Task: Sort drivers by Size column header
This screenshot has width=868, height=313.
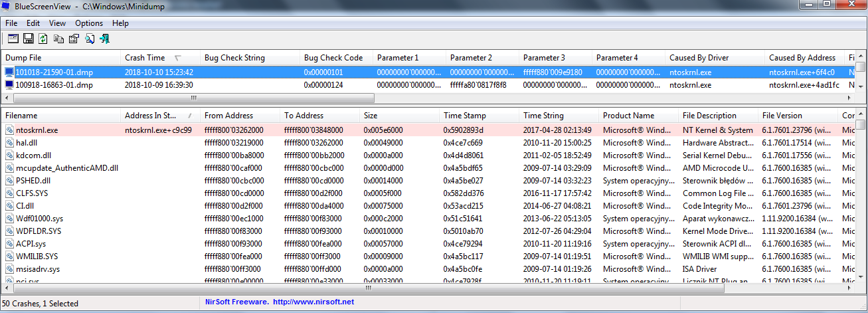Action: pyautogui.click(x=400, y=116)
